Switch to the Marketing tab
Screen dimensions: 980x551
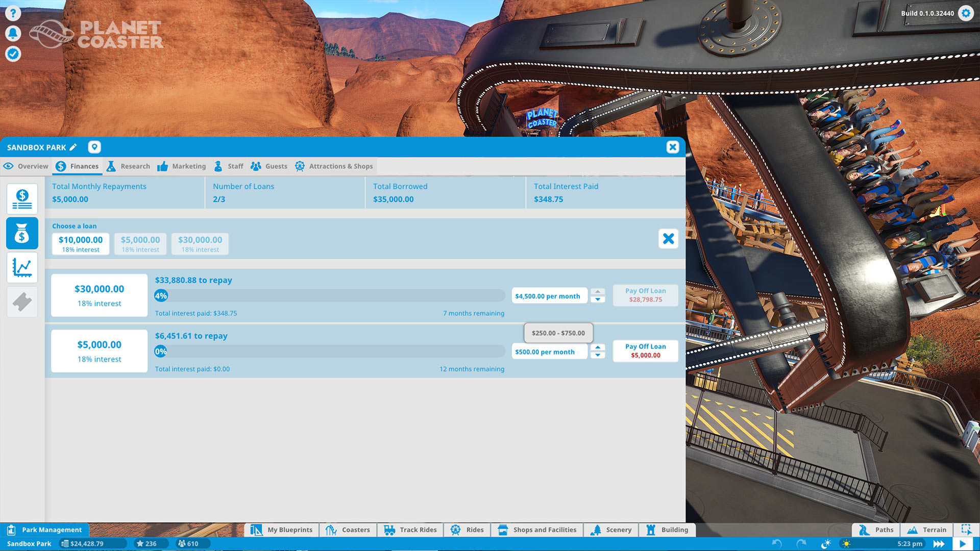click(182, 166)
